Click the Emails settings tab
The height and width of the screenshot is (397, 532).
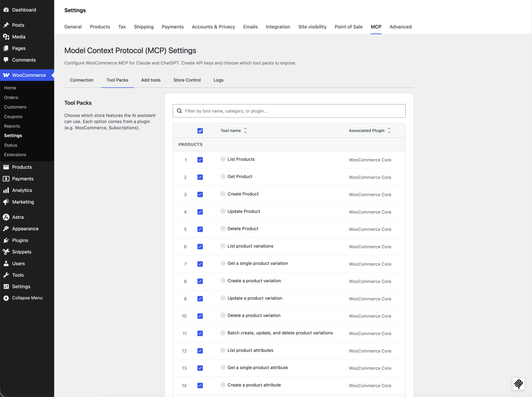point(250,27)
